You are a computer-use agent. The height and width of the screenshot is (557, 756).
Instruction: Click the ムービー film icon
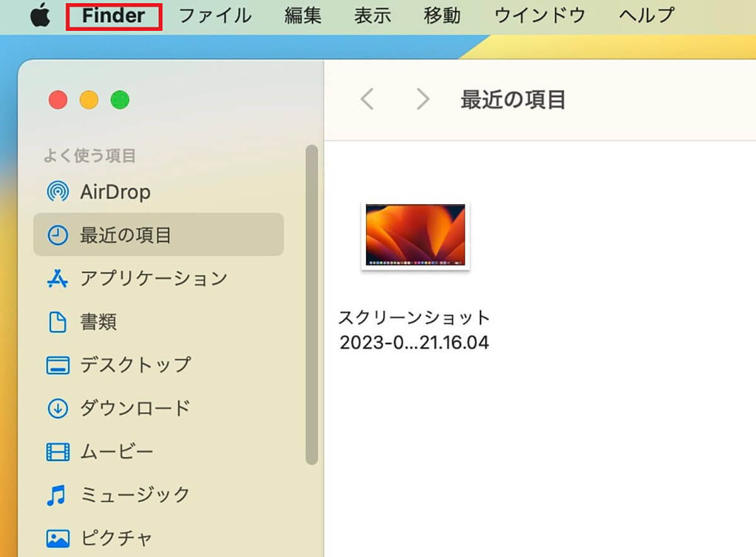click(58, 451)
